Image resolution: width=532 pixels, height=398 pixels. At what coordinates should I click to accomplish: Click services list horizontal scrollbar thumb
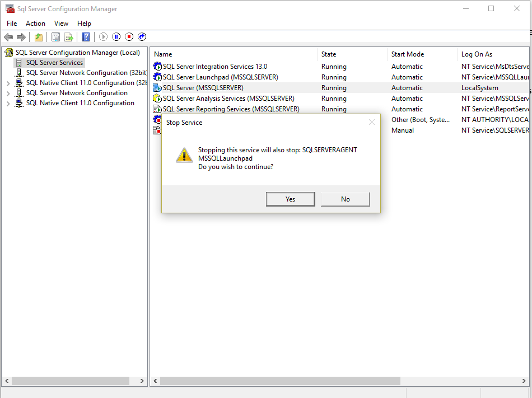(280, 381)
